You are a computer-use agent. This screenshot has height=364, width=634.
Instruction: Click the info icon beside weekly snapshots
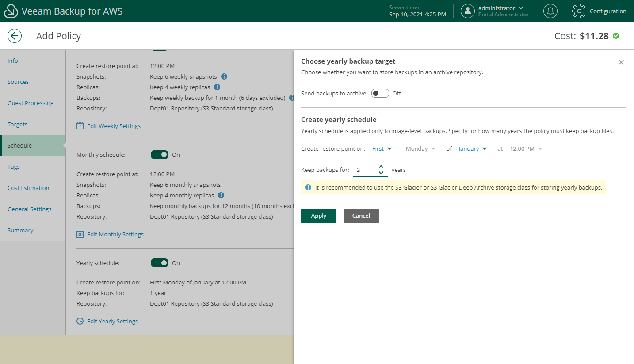(x=224, y=76)
